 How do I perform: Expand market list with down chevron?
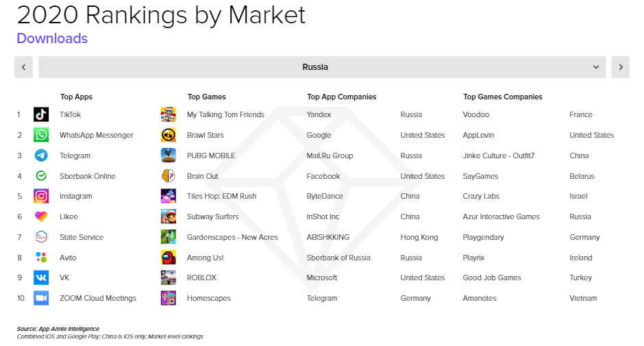(596, 67)
